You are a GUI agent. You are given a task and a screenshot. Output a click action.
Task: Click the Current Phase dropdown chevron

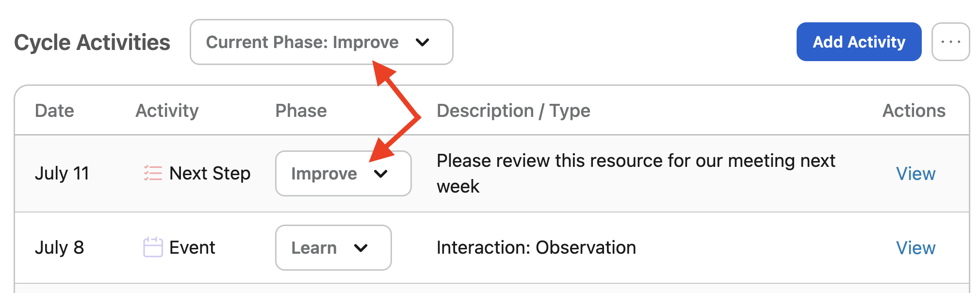[x=423, y=42]
